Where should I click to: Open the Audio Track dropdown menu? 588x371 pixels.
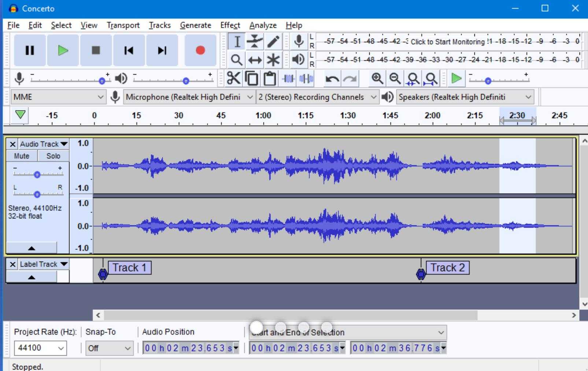tap(44, 144)
